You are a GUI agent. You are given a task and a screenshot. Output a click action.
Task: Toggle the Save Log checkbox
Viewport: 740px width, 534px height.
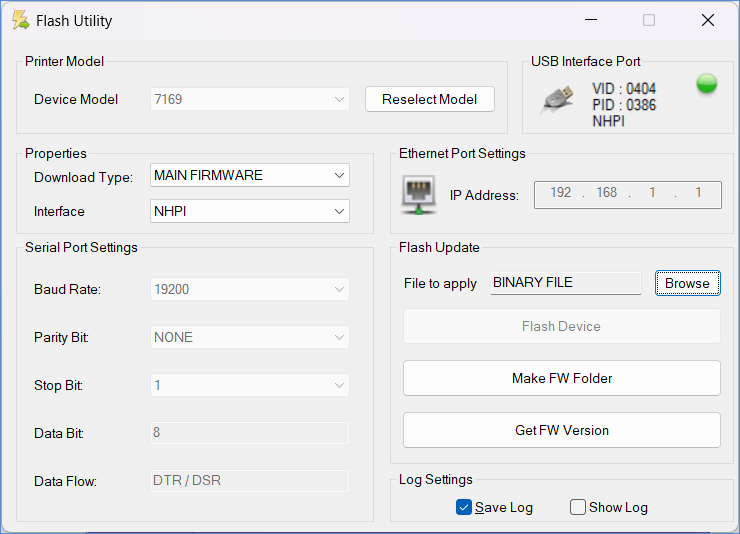tap(464, 507)
